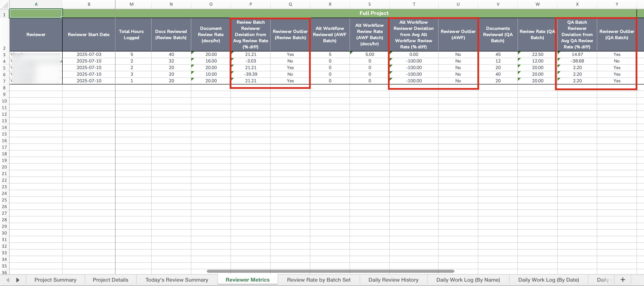
Task: Select the 14.97 QA deviation cell
Action: click(577, 54)
